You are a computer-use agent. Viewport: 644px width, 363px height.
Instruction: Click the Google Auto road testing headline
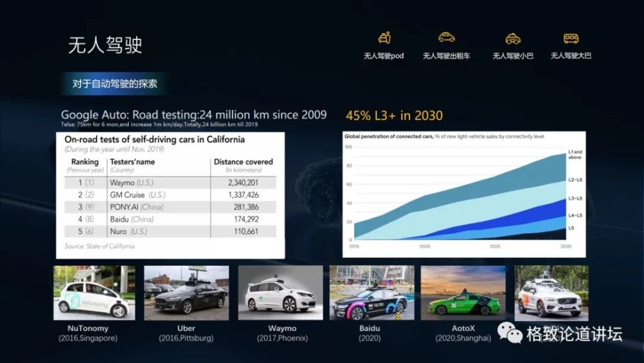tap(194, 115)
